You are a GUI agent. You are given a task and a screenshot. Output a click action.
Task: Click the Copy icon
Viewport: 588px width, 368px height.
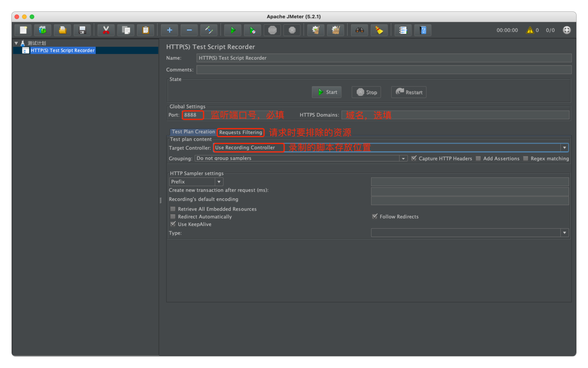tap(126, 30)
